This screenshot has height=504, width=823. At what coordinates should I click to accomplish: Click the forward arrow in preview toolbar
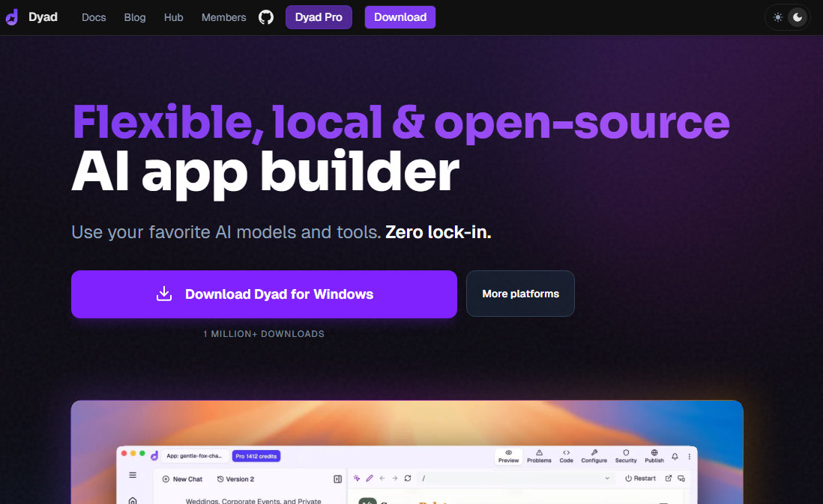tap(395, 479)
